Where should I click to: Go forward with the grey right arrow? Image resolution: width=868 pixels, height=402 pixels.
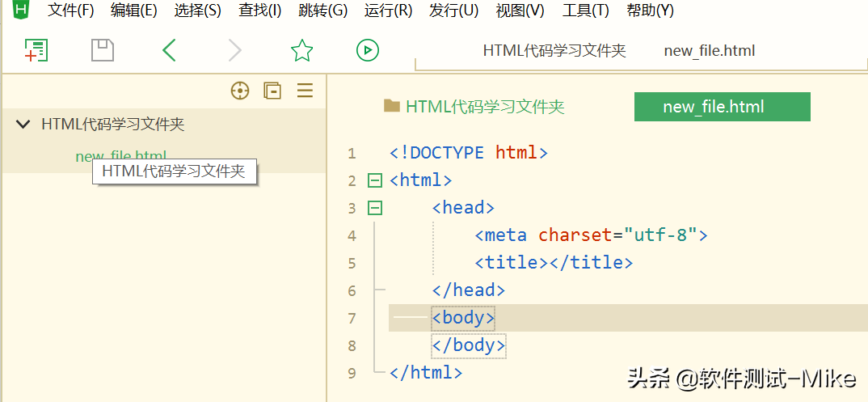point(235,50)
